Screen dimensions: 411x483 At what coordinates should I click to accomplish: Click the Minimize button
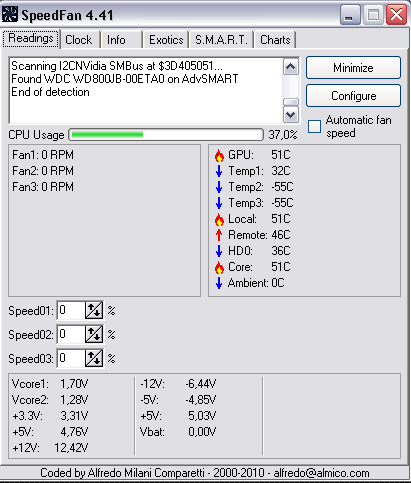point(353,68)
